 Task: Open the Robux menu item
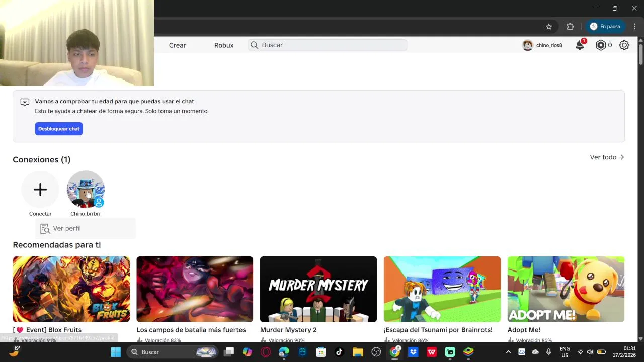224,45
